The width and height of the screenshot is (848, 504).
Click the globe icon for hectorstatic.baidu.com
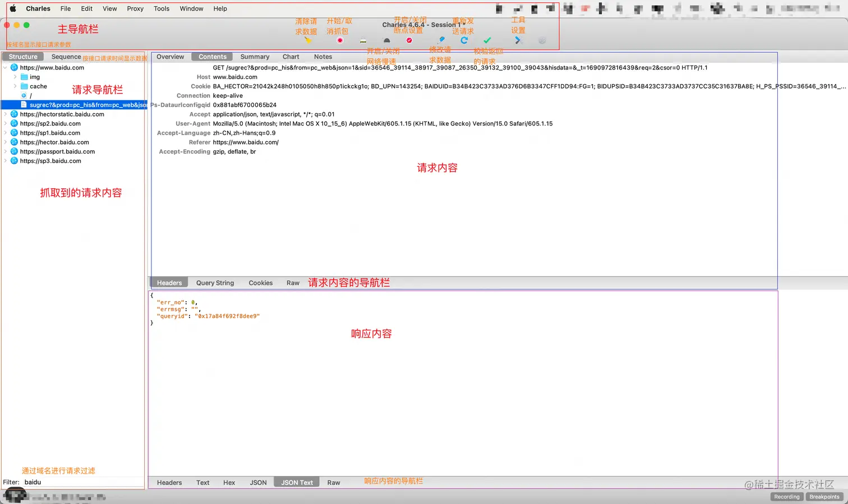coord(15,114)
